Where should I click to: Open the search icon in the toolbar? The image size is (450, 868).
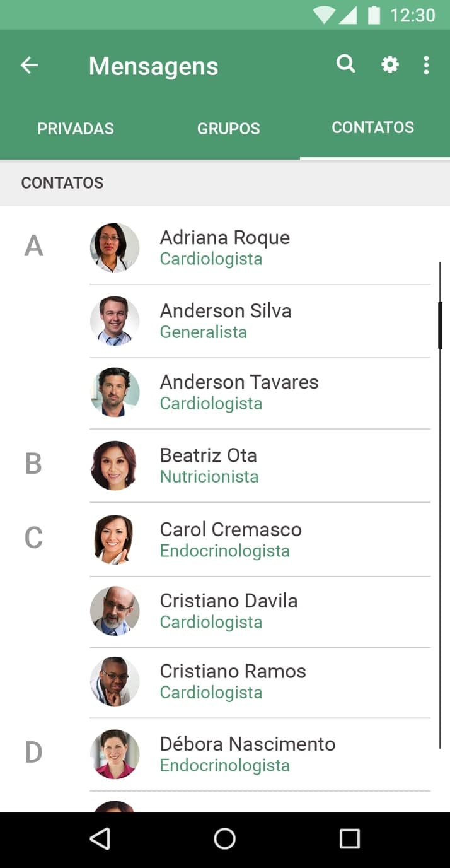click(345, 64)
